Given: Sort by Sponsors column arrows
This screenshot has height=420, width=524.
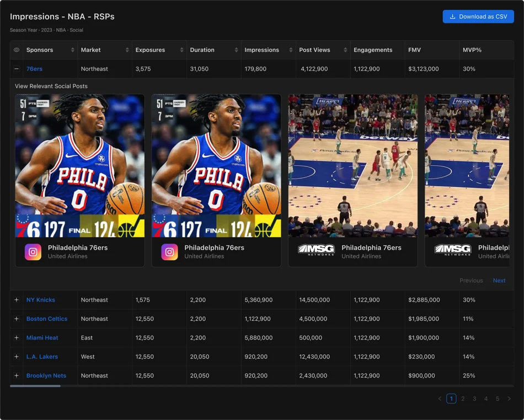Looking at the screenshot, I should pyautogui.click(x=72, y=50).
